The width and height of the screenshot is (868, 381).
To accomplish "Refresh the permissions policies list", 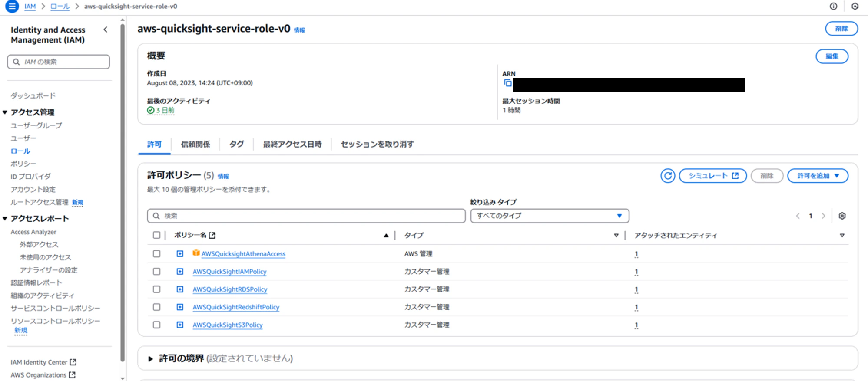I will click(668, 176).
